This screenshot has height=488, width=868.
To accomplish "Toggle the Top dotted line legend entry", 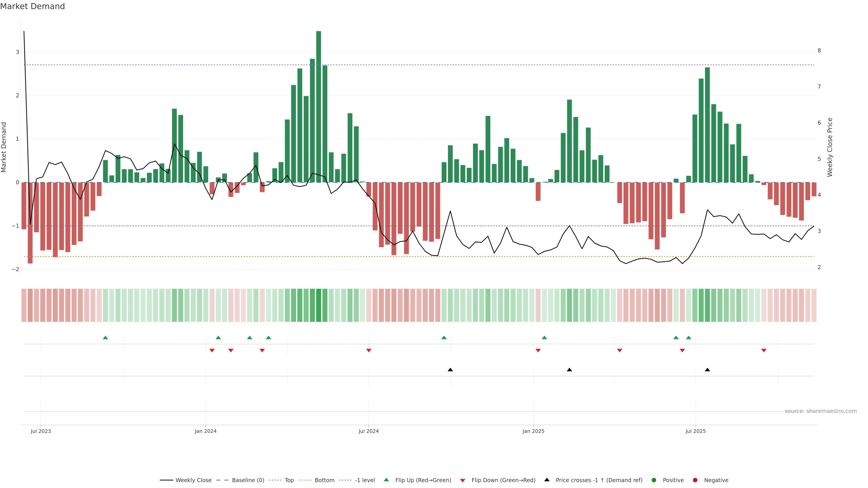I will pyautogui.click(x=289, y=480).
